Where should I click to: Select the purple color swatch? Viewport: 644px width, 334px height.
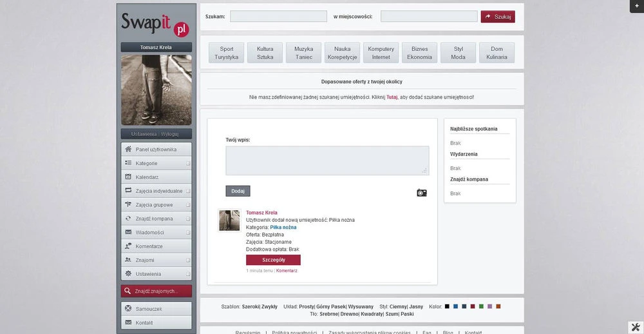click(x=489, y=306)
